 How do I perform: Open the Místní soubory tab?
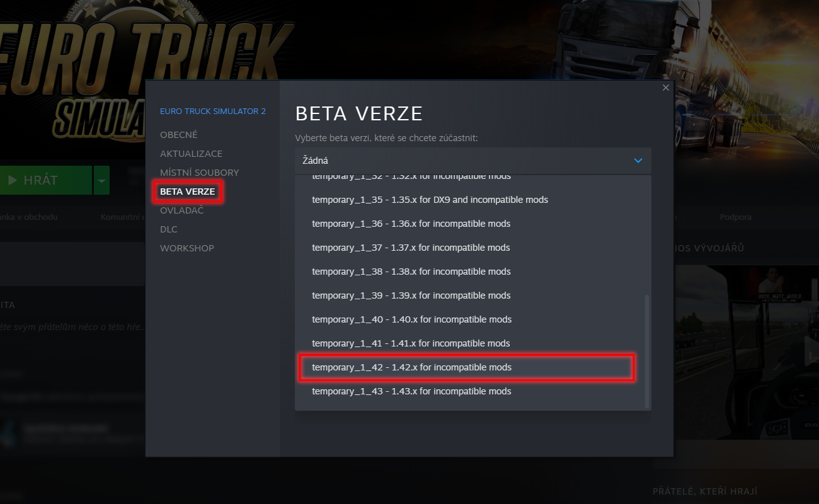[199, 173]
